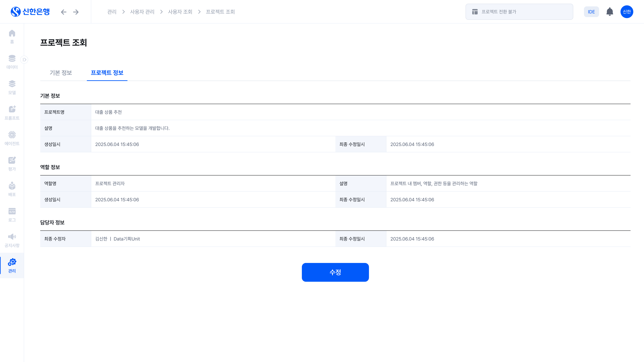644x362 pixels.
Task: Open 공지사항 (Notices) megaphone icon
Action: pyautogui.click(x=12, y=240)
